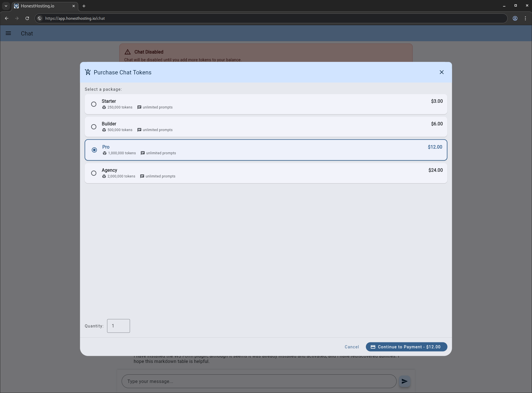Select the Pro package radio button
This screenshot has height=393, width=532.
(x=94, y=150)
